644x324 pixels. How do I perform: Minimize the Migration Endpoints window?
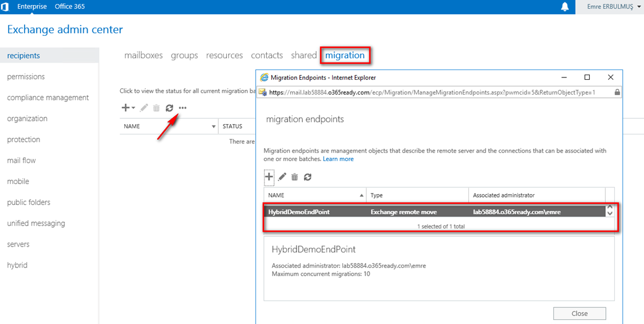[565, 77]
